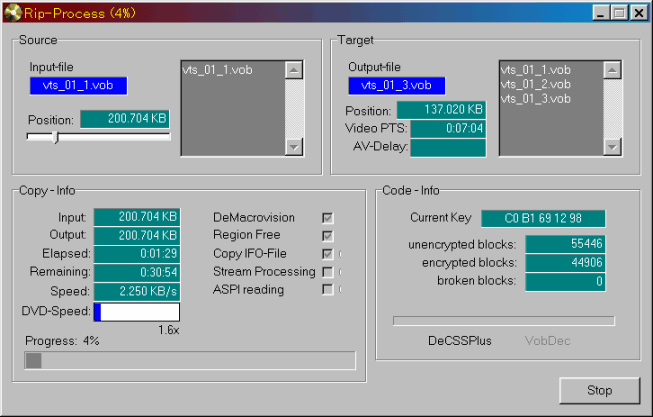This screenshot has height=417, width=653.
Task: Click the DeCSSPlus label
Action: click(459, 341)
